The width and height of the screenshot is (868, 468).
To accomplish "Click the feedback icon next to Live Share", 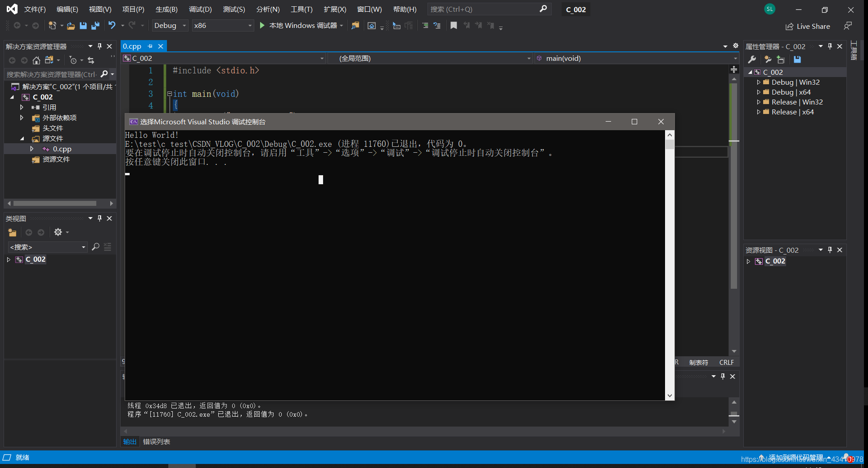I will point(848,26).
